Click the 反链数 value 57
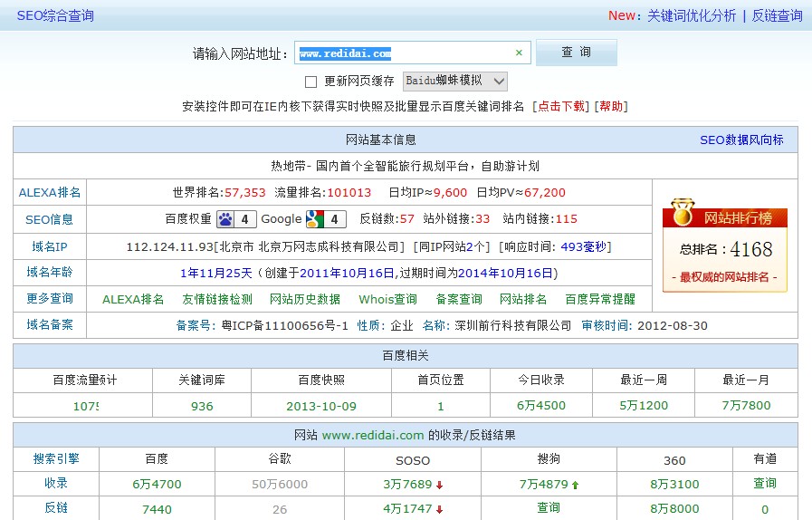Viewport: 812px width, 520px height. [407, 219]
